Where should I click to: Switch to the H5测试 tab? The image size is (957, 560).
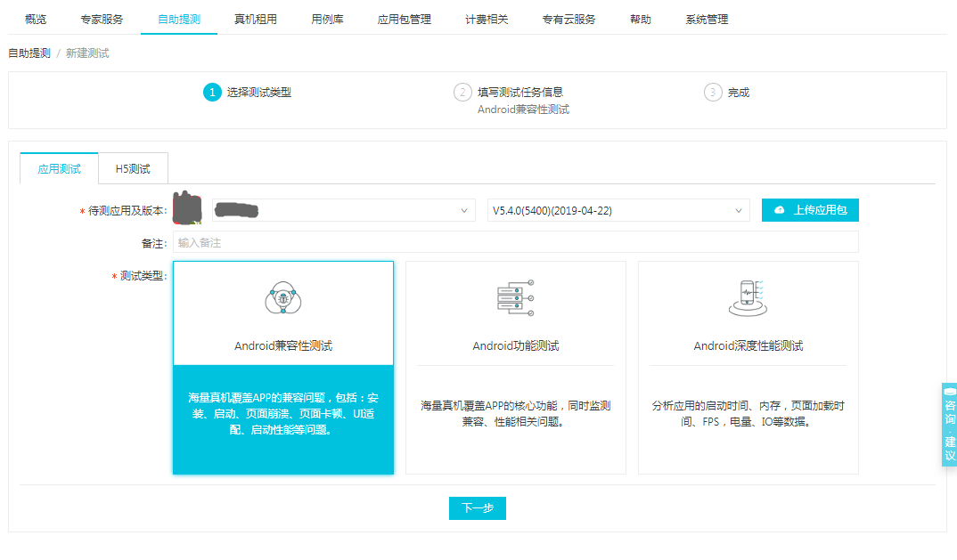pyautogui.click(x=133, y=169)
